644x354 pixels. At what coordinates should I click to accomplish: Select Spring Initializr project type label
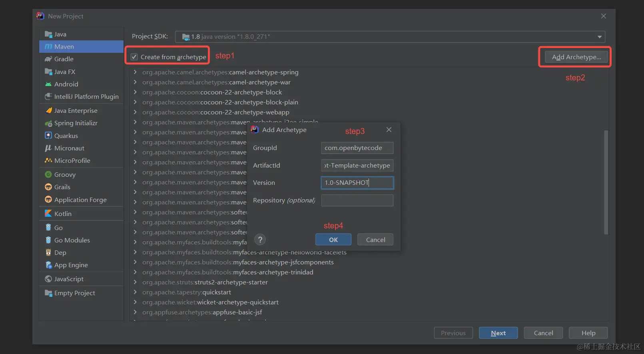pos(76,123)
